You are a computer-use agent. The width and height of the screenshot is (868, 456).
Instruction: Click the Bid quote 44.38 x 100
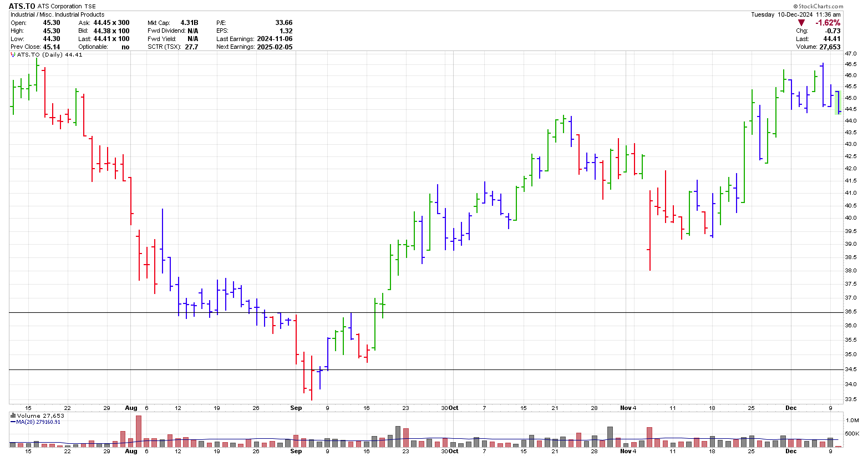(x=111, y=31)
